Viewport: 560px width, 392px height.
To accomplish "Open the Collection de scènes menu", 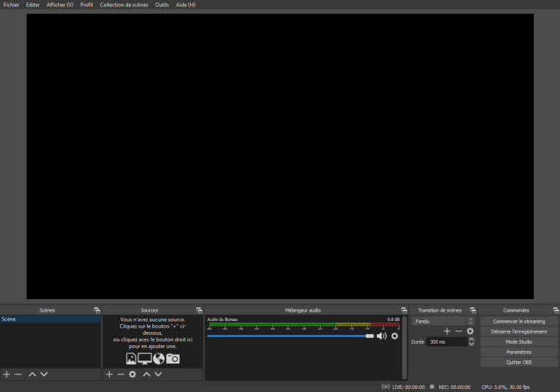I will coord(124,4).
